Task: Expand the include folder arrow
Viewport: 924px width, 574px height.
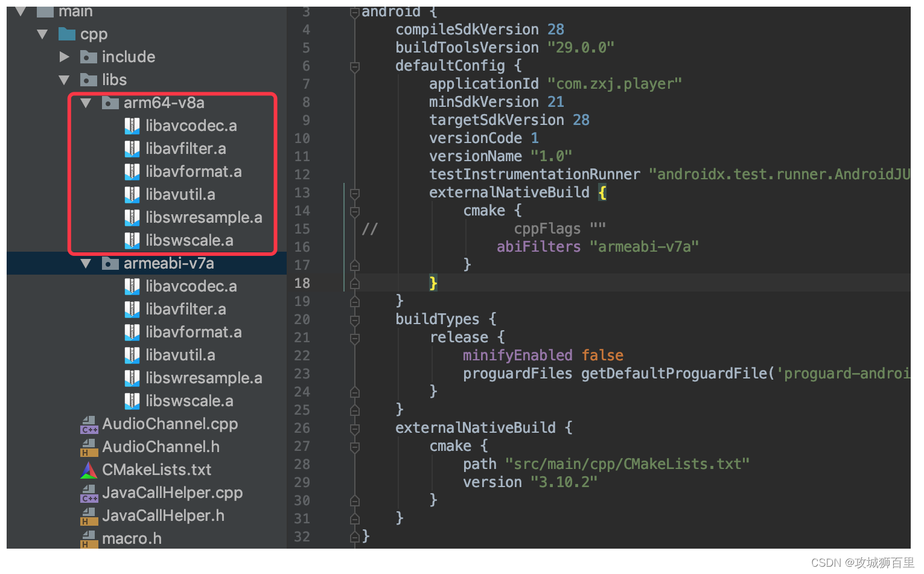Action: [65, 57]
